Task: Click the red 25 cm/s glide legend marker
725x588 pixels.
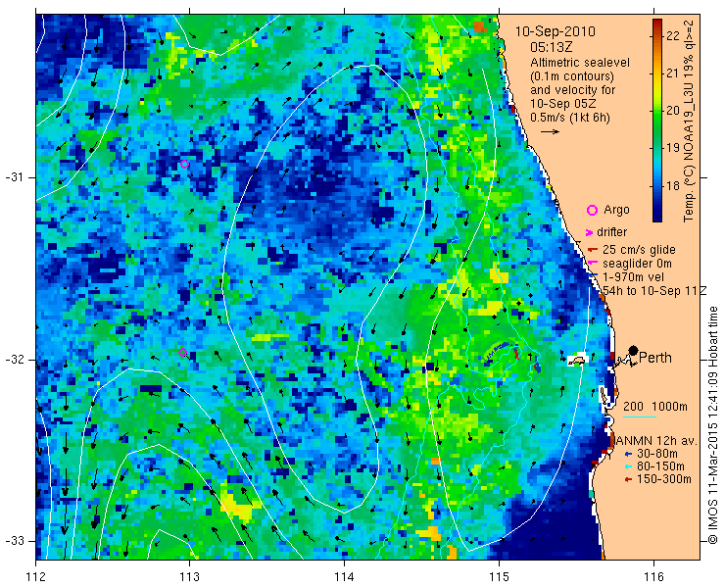Action: (x=593, y=250)
